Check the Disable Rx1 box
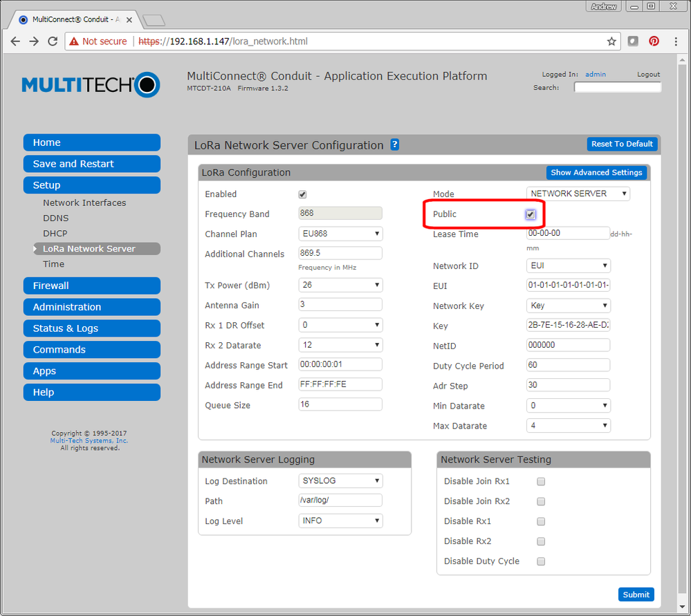The width and height of the screenshot is (691, 616). [x=541, y=521]
